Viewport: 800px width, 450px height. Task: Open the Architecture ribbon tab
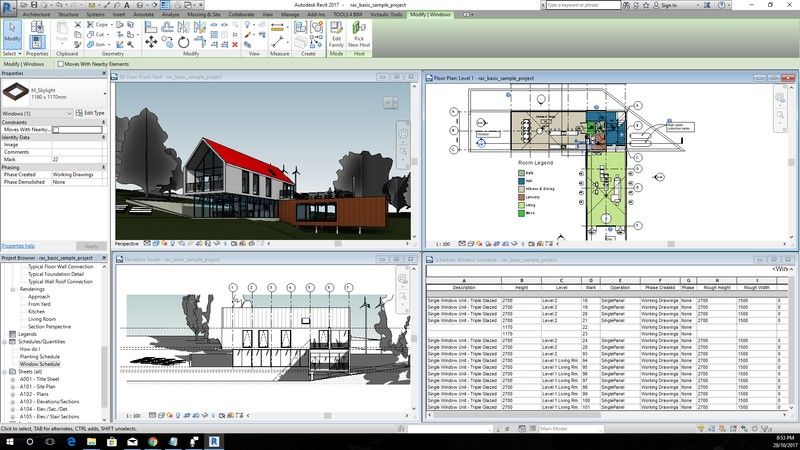(x=36, y=15)
